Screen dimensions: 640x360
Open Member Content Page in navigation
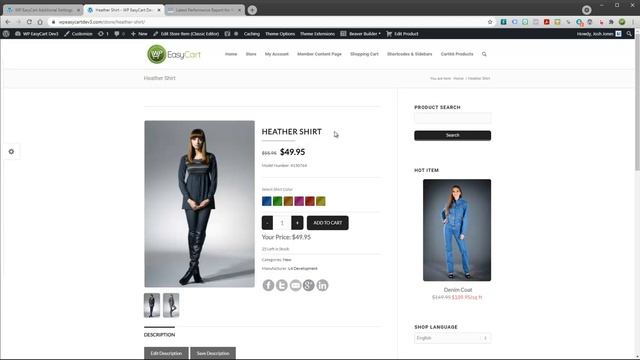point(319,54)
